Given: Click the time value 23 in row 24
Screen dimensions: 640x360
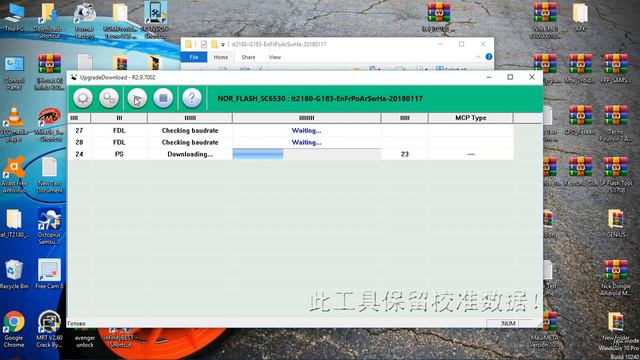Looking at the screenshot, I should tap(404, 154).
